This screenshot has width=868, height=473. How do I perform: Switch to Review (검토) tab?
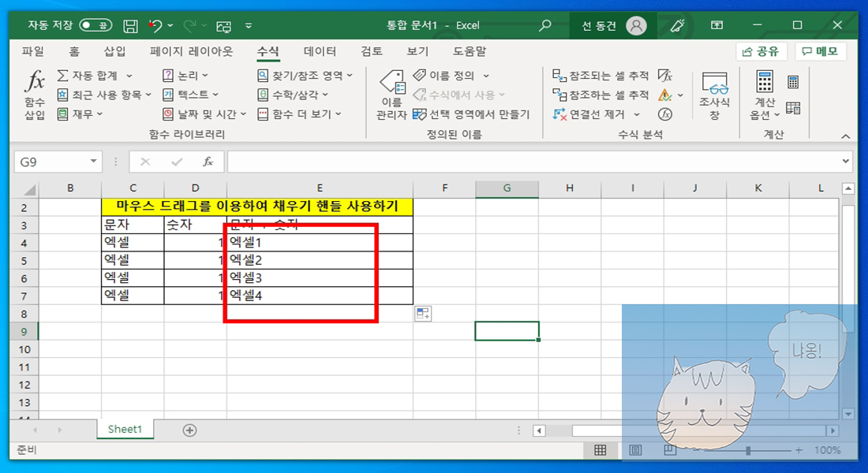pos(372,51)
